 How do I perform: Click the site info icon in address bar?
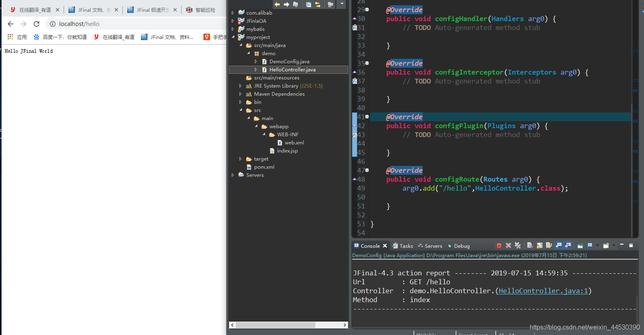pos(53,24)
